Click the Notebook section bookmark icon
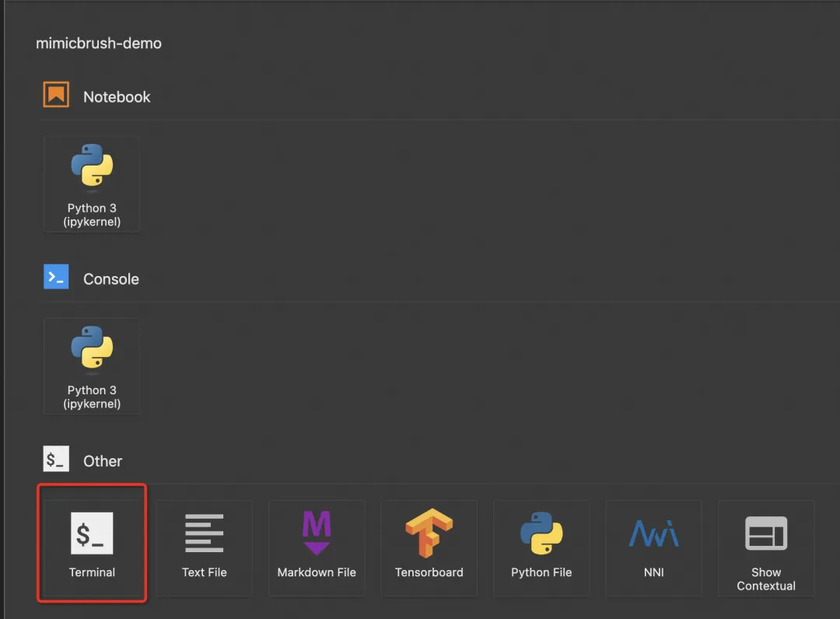The width and height of the screenshot is (840, 619). tap(56, 95)
